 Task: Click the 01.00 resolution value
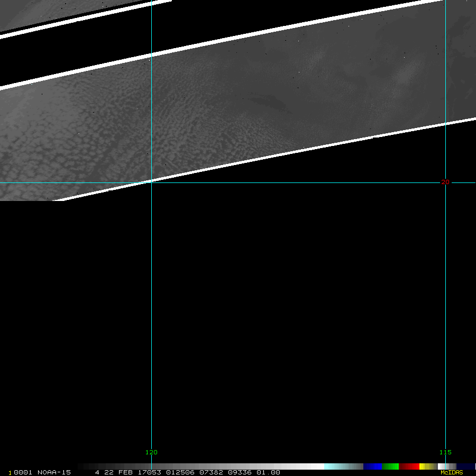(x=268, y=472)
